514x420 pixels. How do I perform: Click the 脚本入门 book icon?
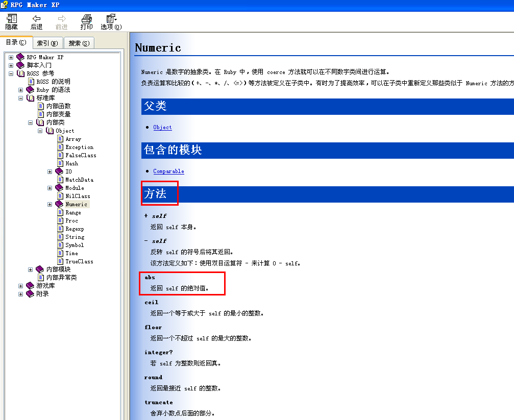point(20,65)
